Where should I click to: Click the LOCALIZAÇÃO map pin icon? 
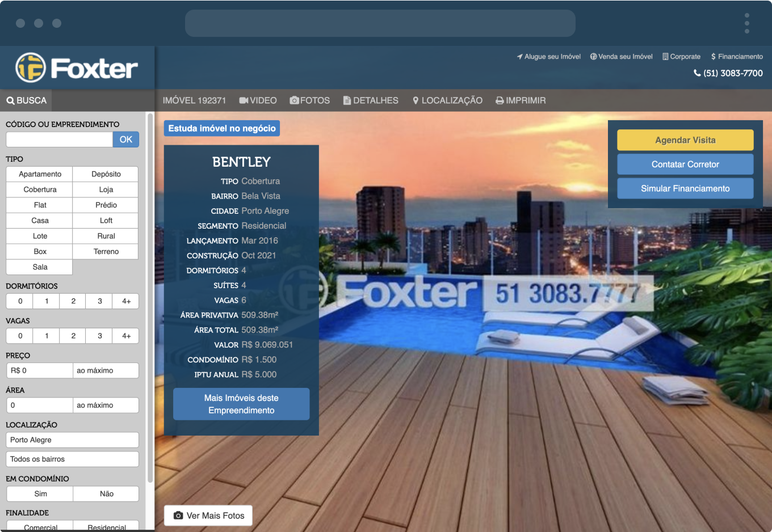click(416, 100)
